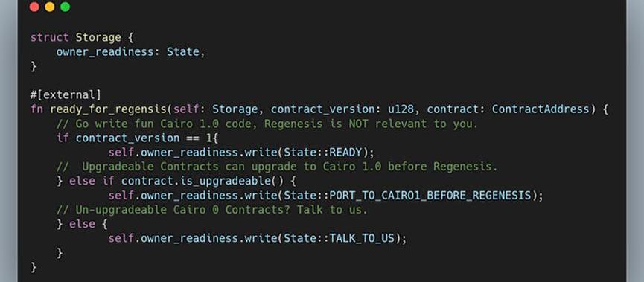This screenshot has height=282, width=644.
Task: Click the Un-upgradeable Cairo 0 Contracts comment
Action: 212,210
